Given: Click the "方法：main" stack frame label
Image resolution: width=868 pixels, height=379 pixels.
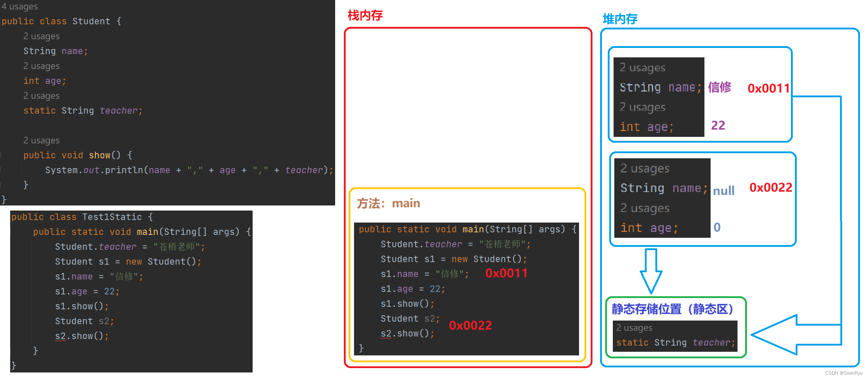Looking at the screenshot, I should tap(389, 203).
